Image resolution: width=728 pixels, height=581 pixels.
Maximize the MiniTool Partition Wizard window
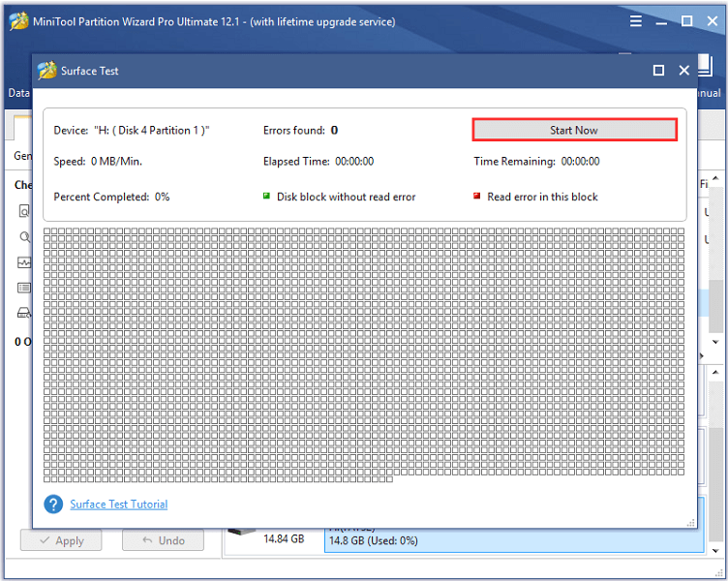tap(686, 21)
